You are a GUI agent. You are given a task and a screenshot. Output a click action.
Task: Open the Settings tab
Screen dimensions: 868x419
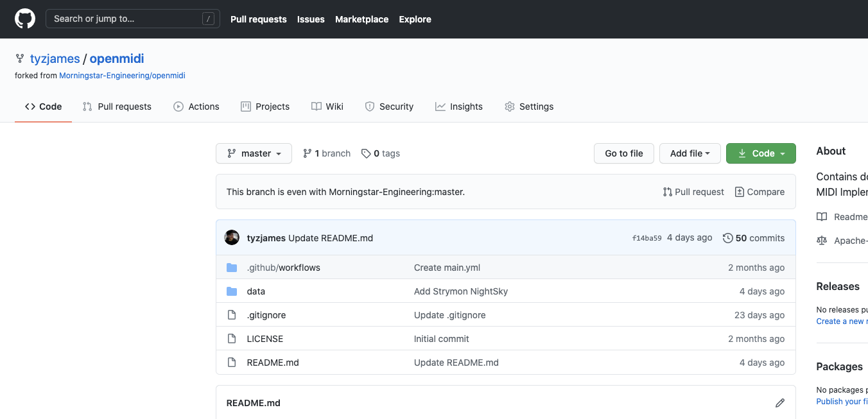point(529,107)
